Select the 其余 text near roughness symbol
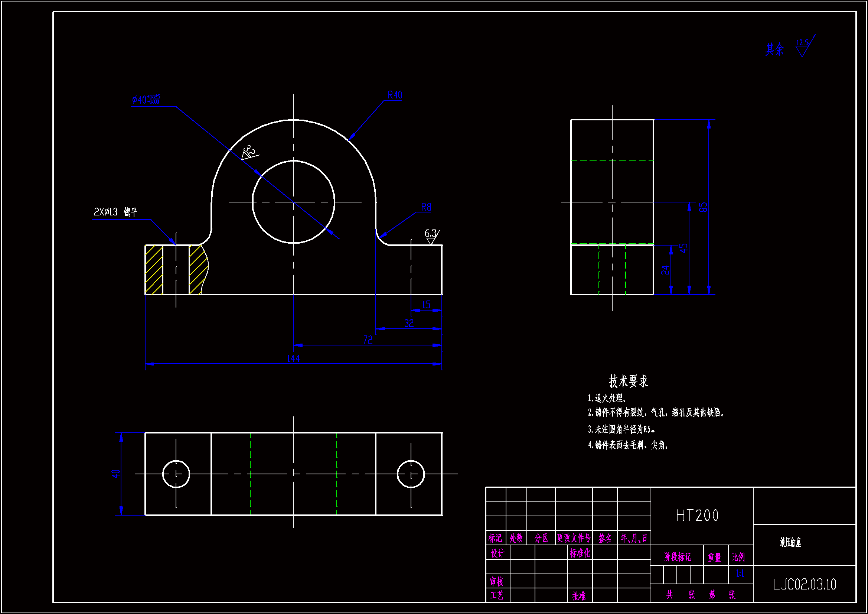The width and height of the screenshot is (868, 614). click(x=774, y=49)
